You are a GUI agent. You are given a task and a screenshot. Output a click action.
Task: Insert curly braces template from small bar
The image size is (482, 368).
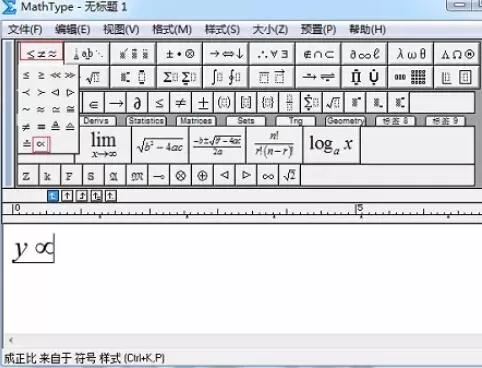tap(268, 103)
